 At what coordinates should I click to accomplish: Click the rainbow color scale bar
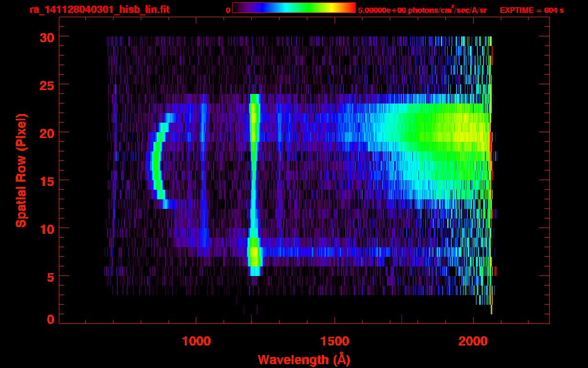[x=294, y=8]
